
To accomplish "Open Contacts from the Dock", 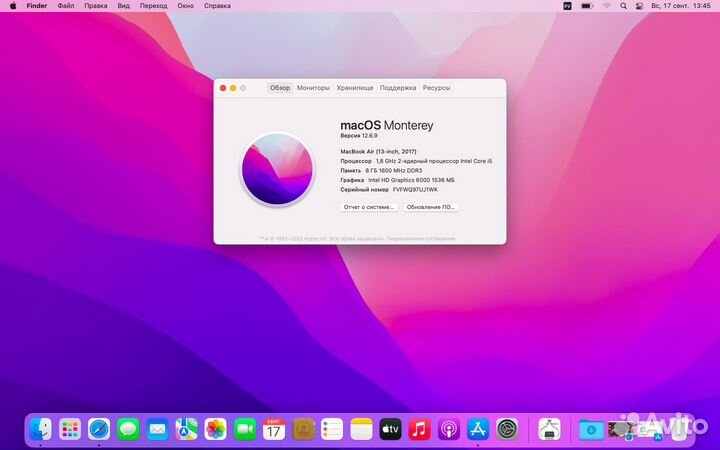I will [303, 429].
